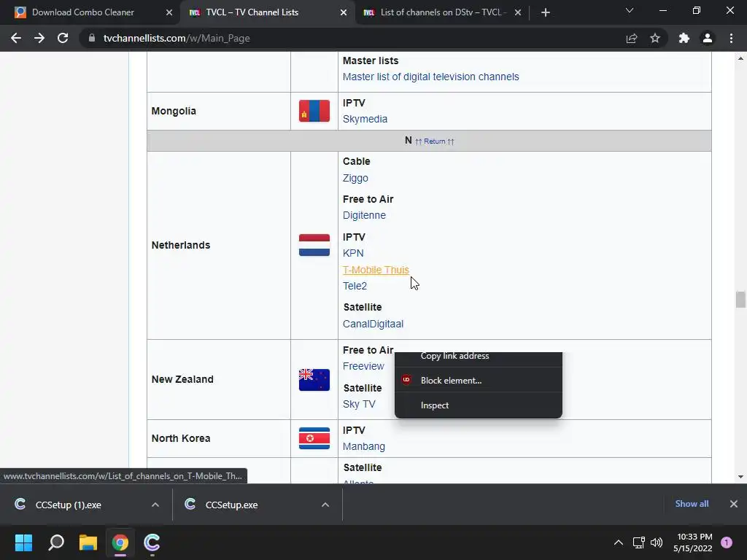Open the Freeview link
This screenshot has height=560, width=747.
coord(363,366)
